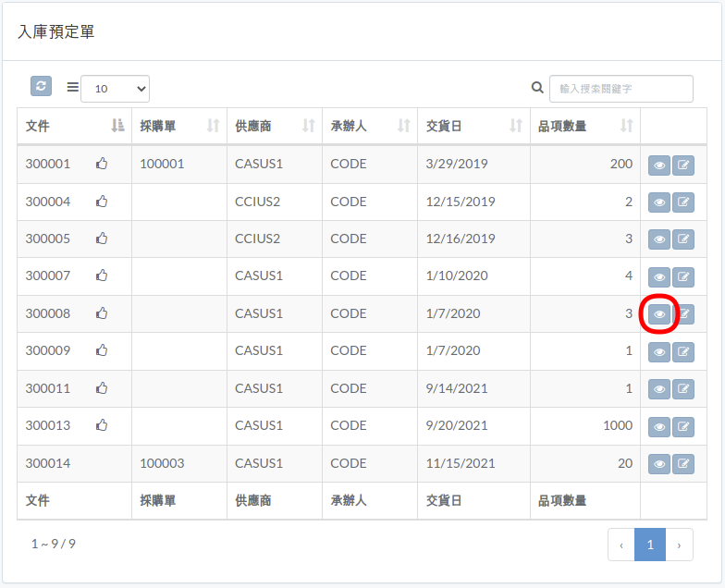725x588 pixels.
Task: Click the list menu icon beside page size
Action: click(72, 87)
